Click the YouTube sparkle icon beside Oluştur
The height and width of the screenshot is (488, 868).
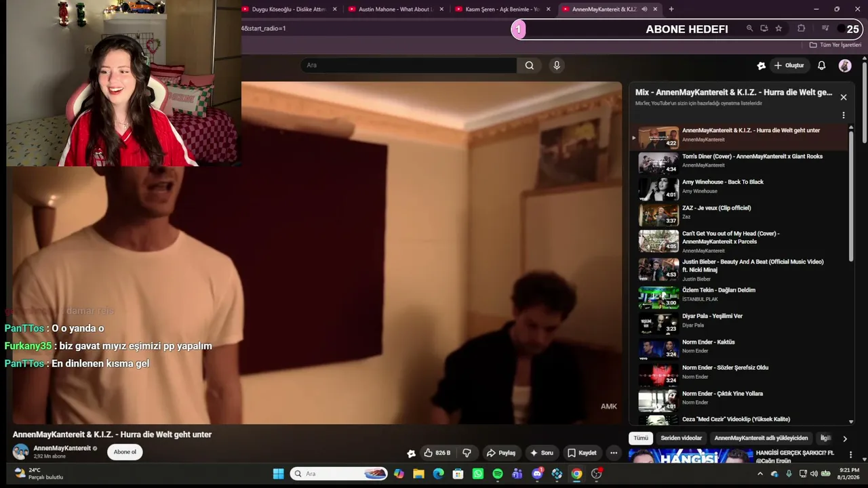click(761, 66)
